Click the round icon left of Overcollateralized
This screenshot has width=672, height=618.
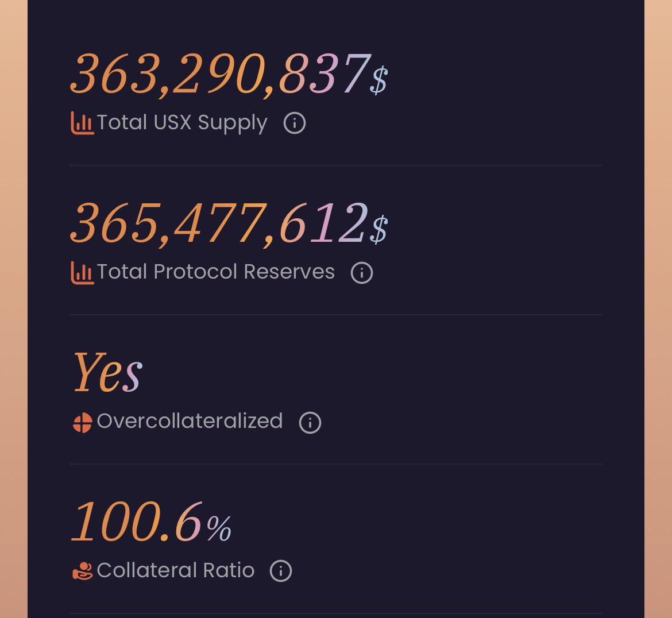(x=82, y=423)
